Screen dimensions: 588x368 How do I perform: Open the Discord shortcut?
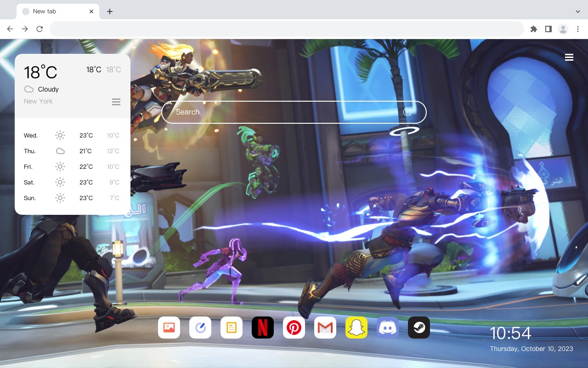[x=388, y=328]
